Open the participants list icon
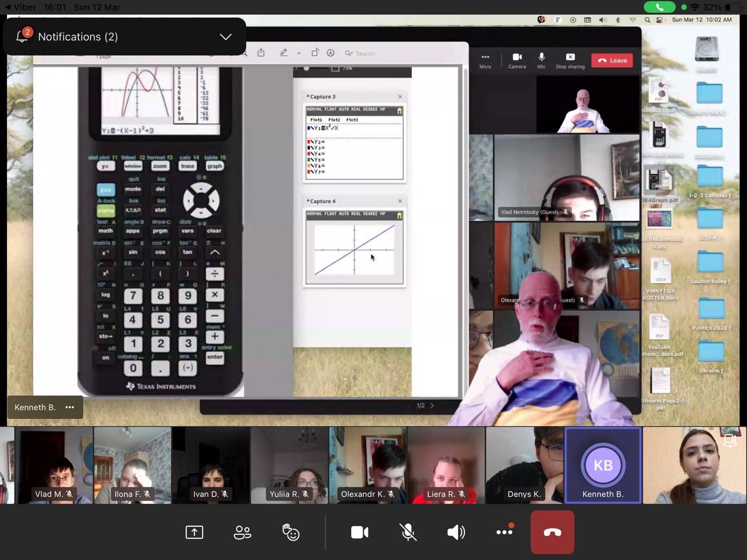747x560 pixels. coord(242,532)
